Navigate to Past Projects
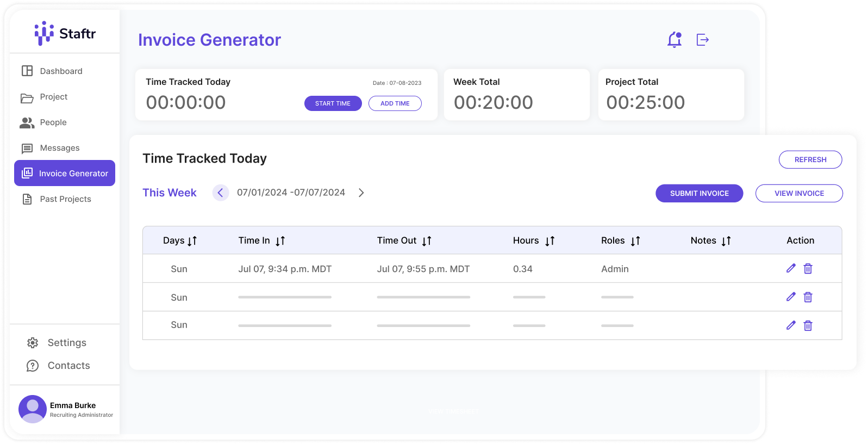 [x=65, y=199]
